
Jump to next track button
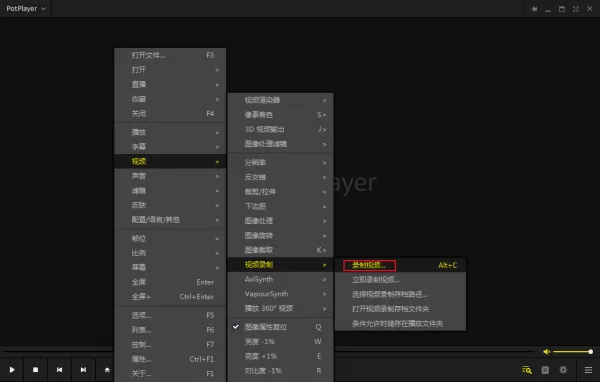click(83, 370)
